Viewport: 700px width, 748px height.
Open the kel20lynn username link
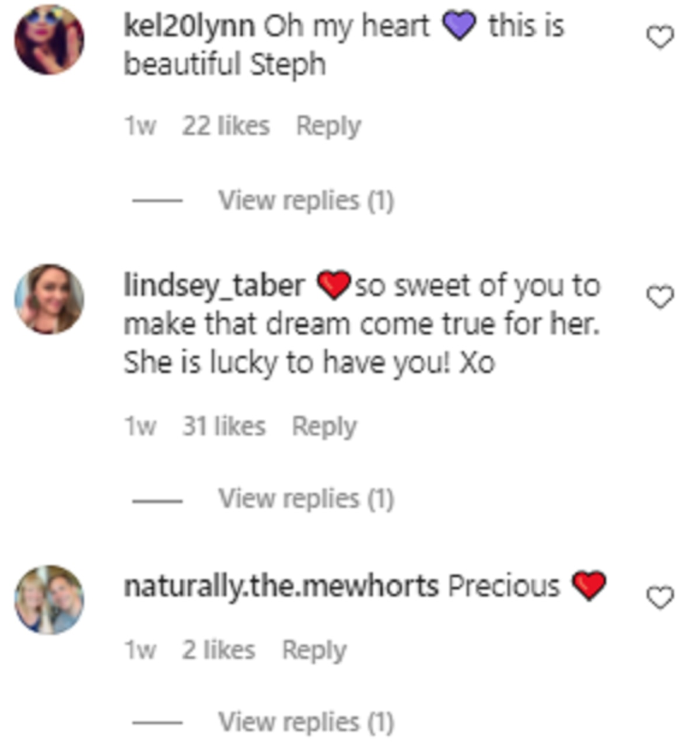coord(189,26)
